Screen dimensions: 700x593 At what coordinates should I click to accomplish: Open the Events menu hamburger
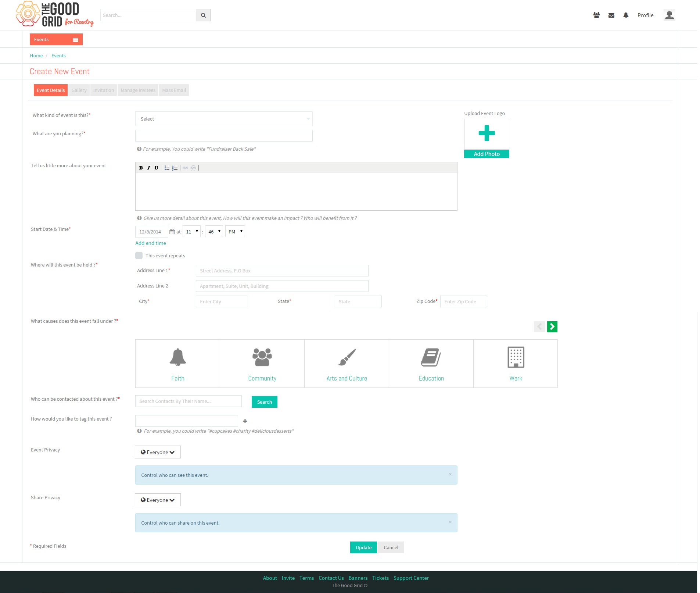click(x=75, y=40)
